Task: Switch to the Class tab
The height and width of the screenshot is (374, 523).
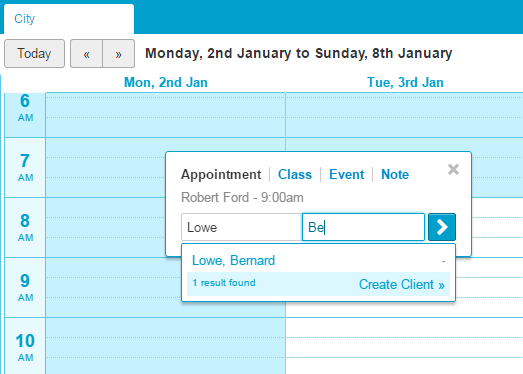Action: pos(295,174)
